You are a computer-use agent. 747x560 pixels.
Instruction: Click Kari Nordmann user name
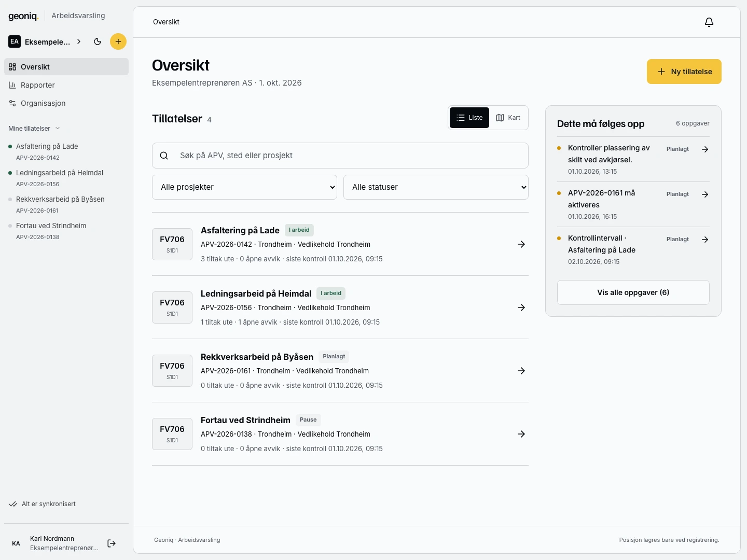tap(52, 539)
